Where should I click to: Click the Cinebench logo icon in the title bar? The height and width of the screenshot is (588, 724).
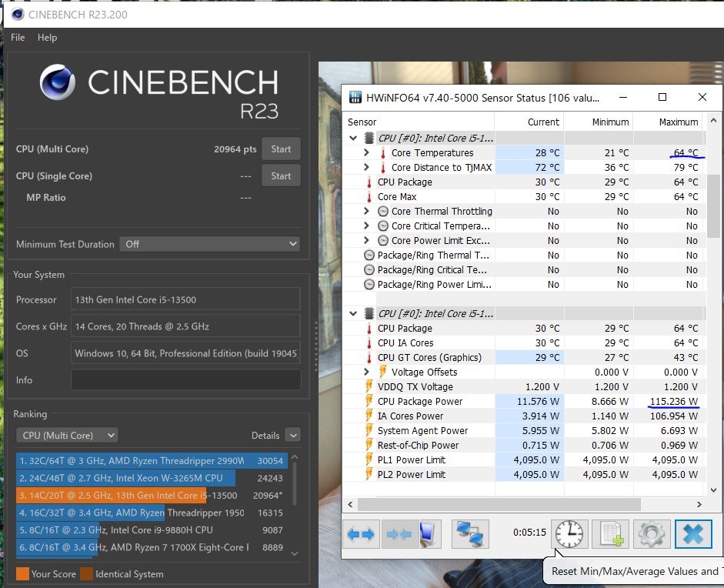[18, 15]
